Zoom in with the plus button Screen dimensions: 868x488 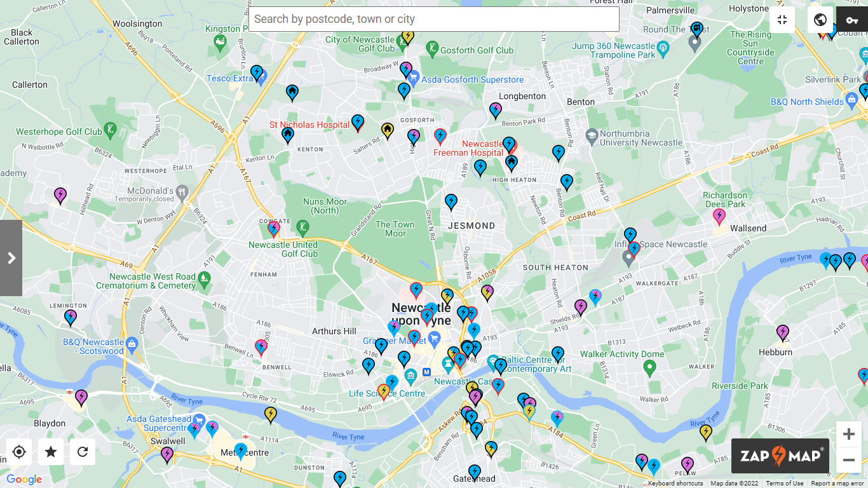pyautogui.click(x=848, y=435)
